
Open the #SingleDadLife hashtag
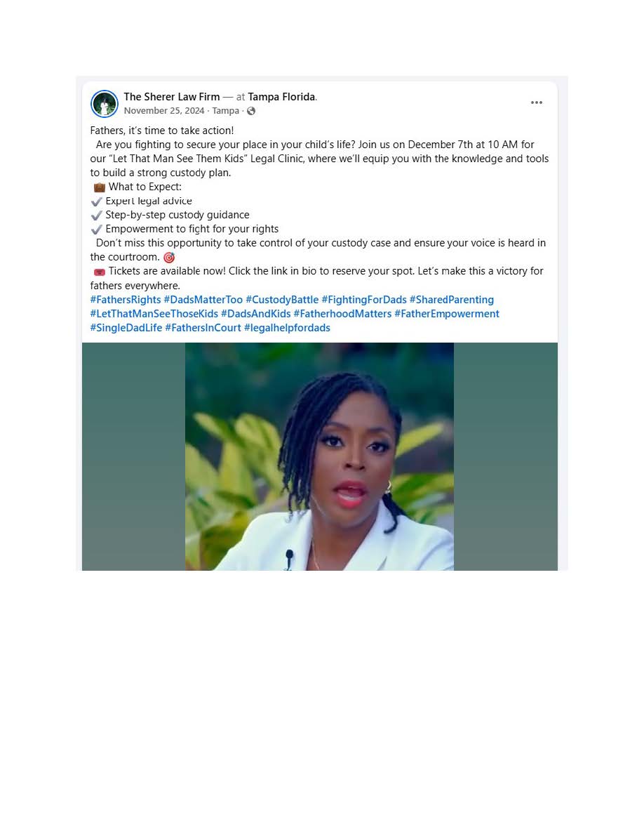point(126,328)
